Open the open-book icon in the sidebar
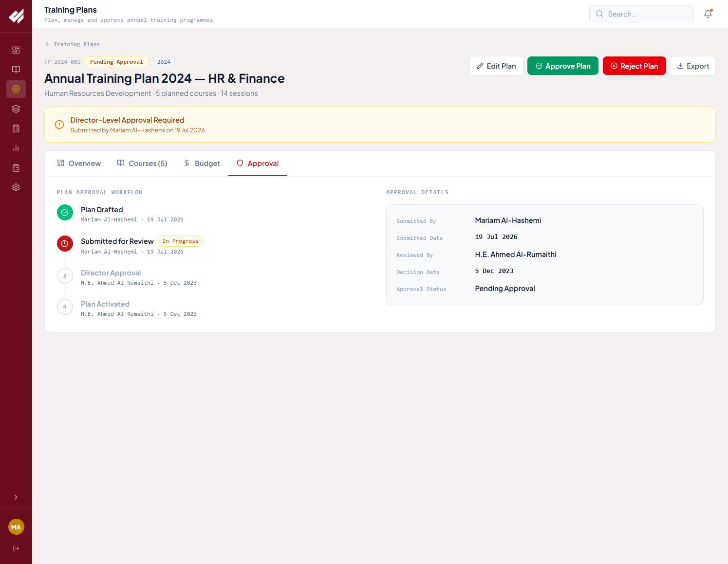The height and width of the screenshot is (564, 728). click(16, 70)
